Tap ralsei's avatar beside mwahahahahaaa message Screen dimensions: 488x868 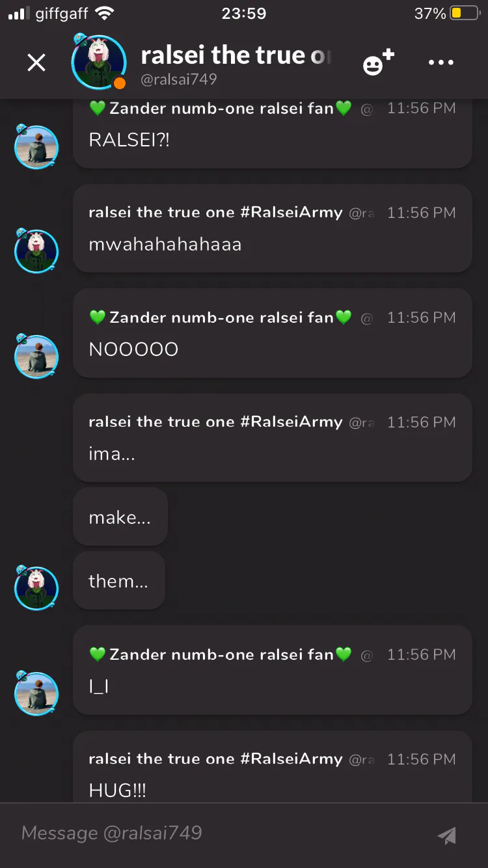coord(36,251)
